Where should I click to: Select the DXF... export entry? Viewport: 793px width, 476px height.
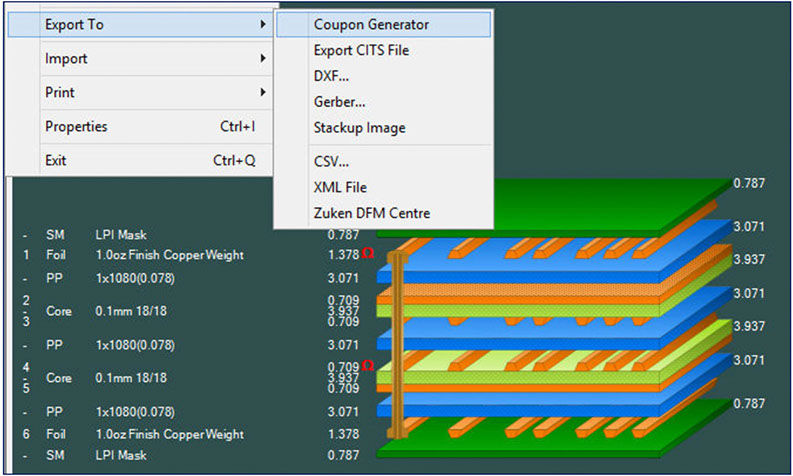(x=331, y=76)
